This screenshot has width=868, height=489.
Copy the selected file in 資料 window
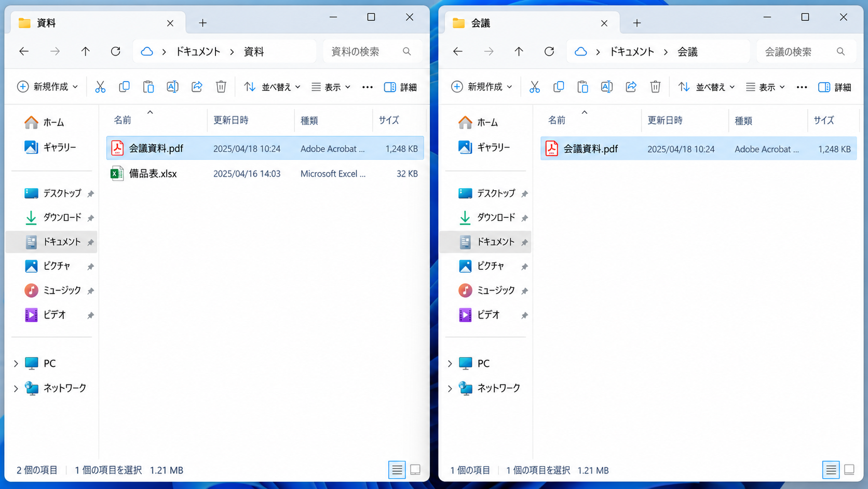click(x=124, y=87)
